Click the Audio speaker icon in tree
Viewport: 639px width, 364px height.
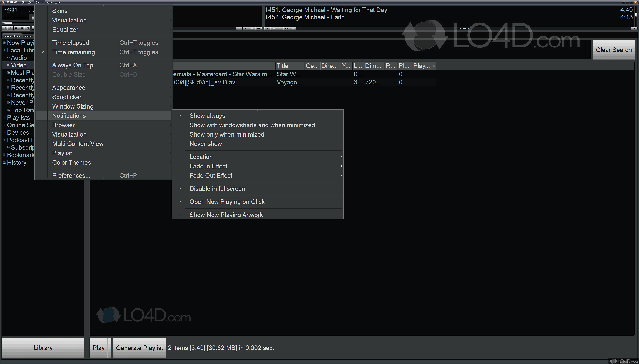[x=8, y=58]
